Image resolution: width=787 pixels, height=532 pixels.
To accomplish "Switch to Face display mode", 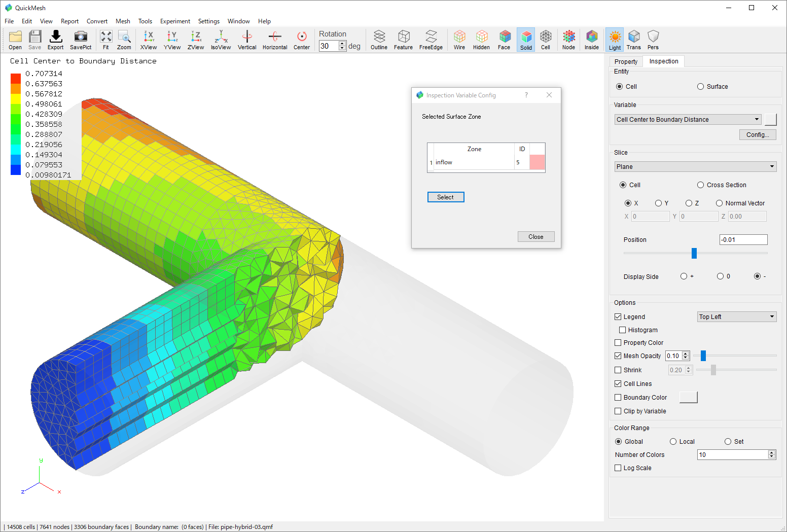I will (504, 40).
